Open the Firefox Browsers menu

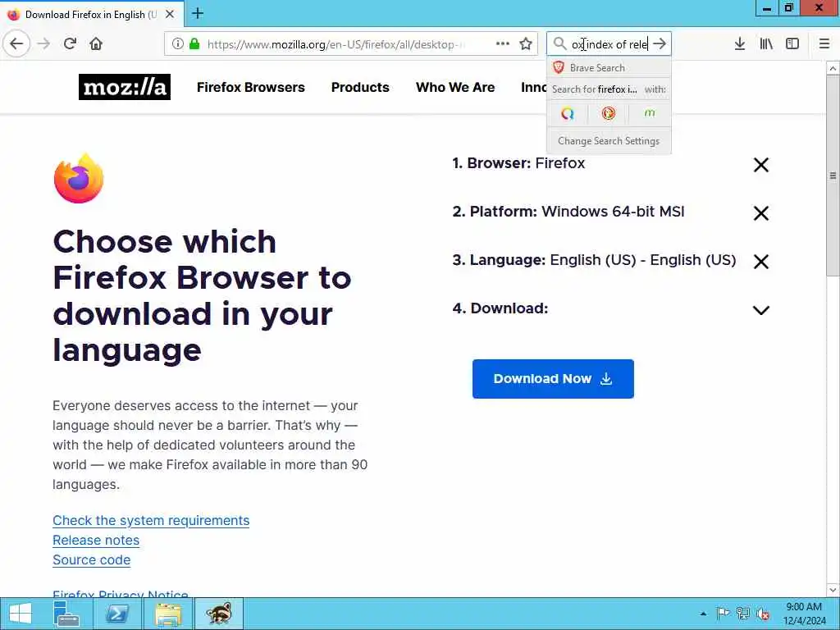tap(251, 87)
